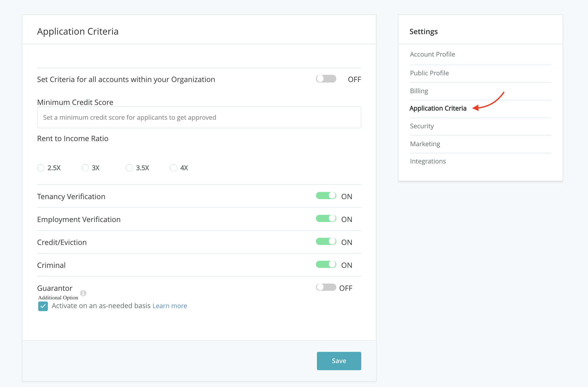This screenshot has width=588, height=387.
Task: Open Account Profile settings
Action: pos(432,54)
